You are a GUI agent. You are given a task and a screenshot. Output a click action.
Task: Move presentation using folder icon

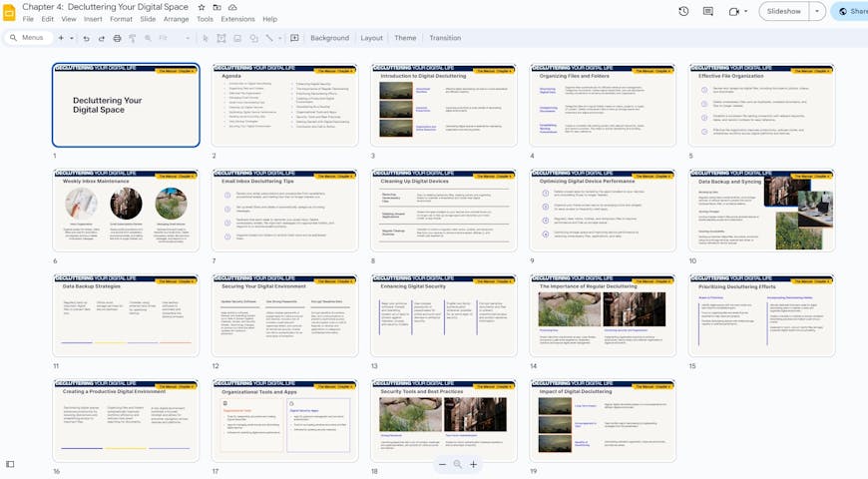pyautogui.click(x=216, y=7)
